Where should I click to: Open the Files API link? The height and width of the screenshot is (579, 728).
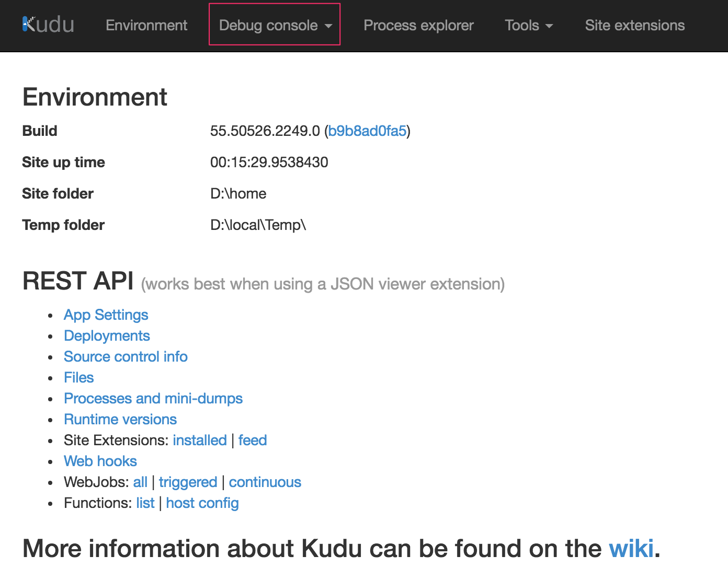79,377
